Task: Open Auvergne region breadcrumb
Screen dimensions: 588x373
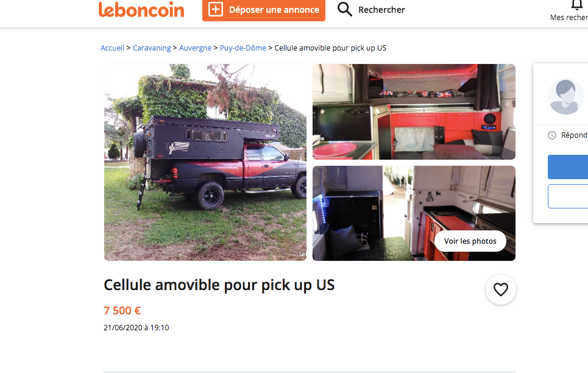Action: point(195,48)
